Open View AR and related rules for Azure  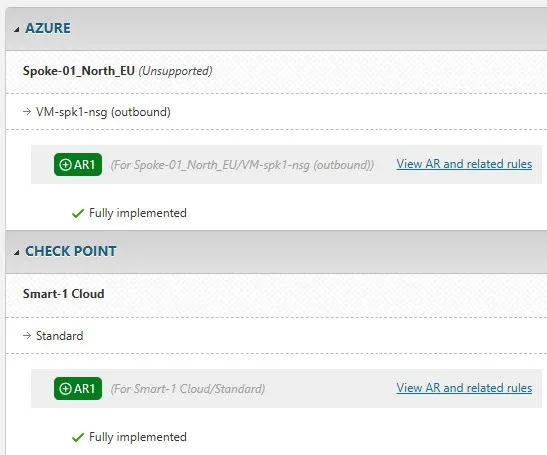click(464, 164)
